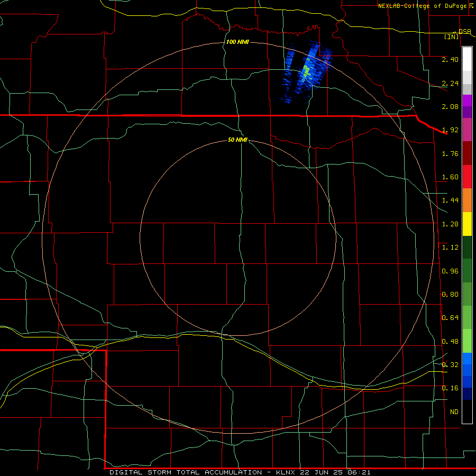Screen dimensions: 476x476
Task: Select the 2.08 scale label
Action: (x=450, y=106)
